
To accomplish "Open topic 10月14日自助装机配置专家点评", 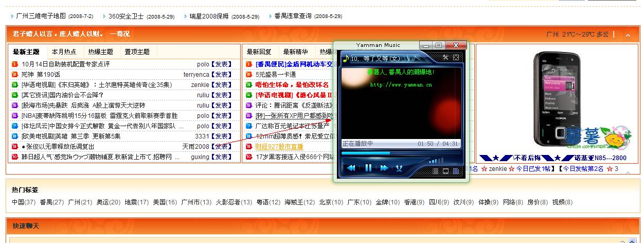I will tap(66, 64).
